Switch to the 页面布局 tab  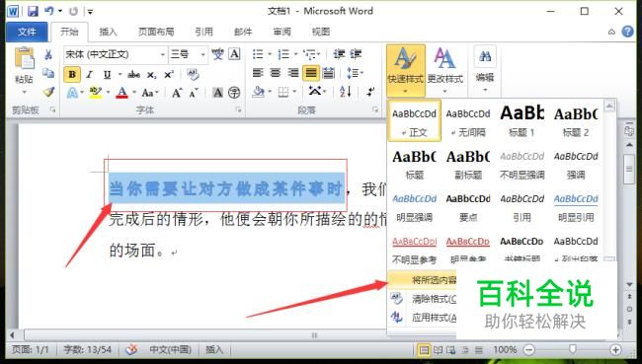(156, 32)
